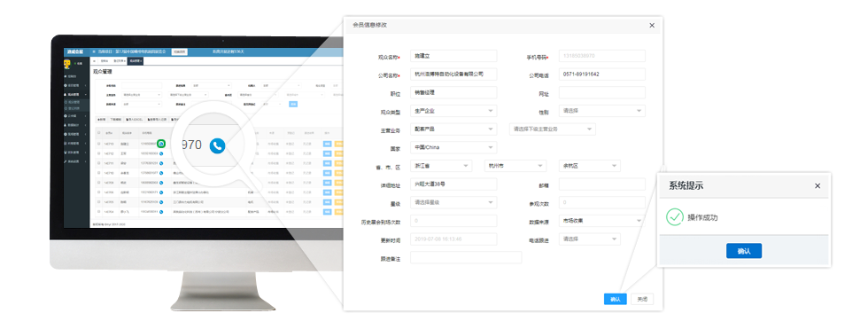Click the green success checkmark icon

[674, 217]
